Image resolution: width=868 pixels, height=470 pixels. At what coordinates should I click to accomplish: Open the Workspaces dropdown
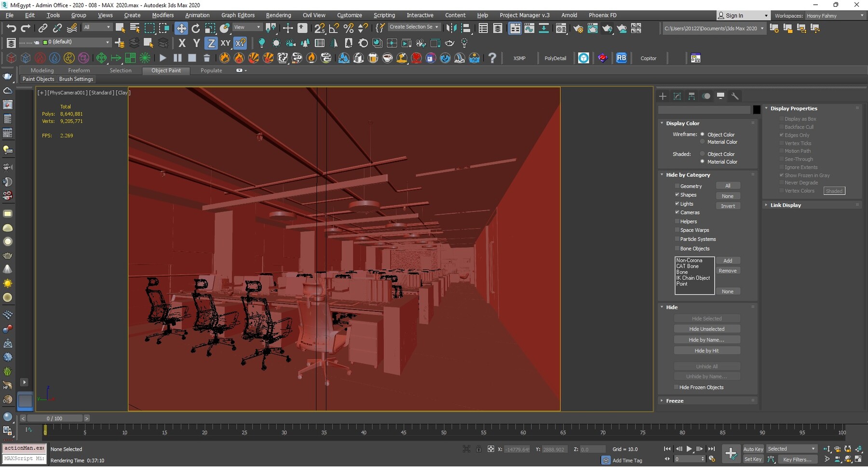coord(835,15)
